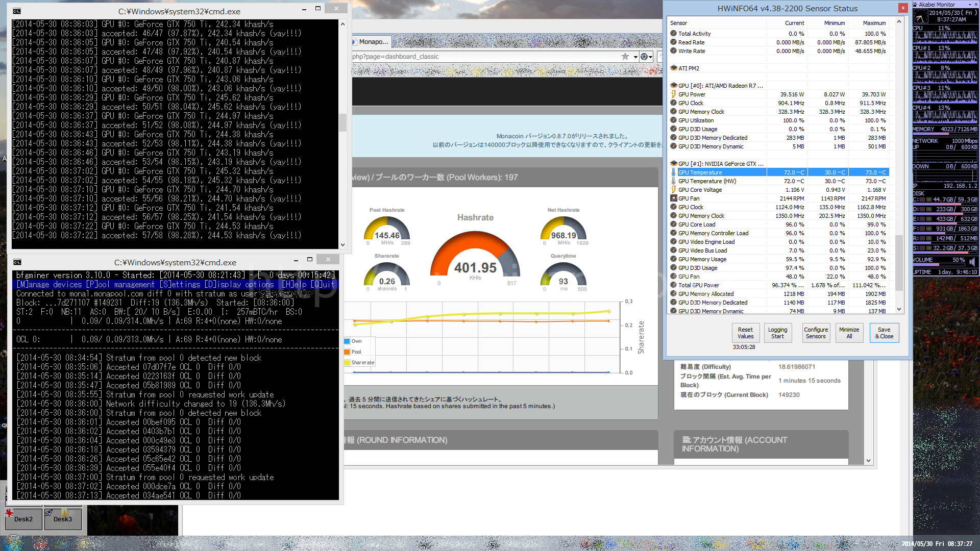Click the analog clock in Akabei Monitor
This screenshot has height=551, width=980.
921,16
